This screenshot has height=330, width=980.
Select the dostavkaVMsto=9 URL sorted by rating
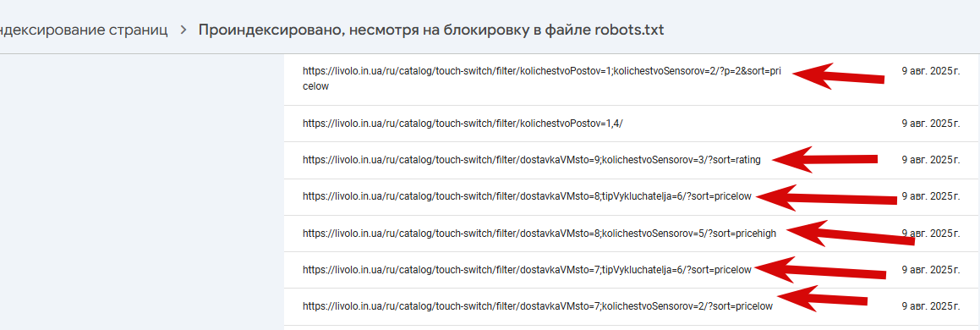[532, 160]
